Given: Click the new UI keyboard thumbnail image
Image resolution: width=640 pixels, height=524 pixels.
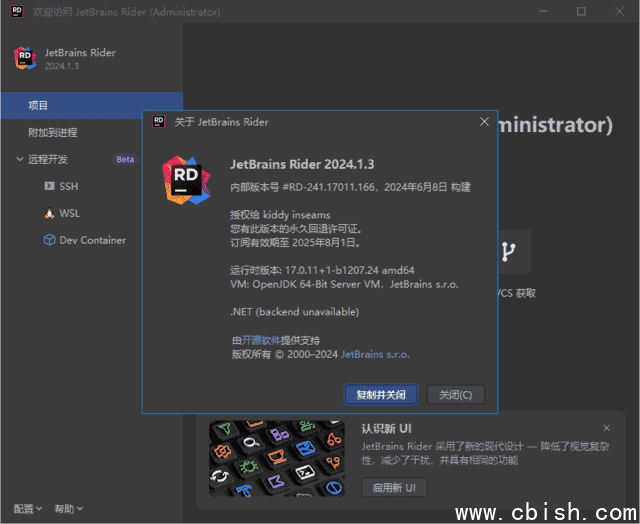Looking at the screenshot, I should coord(277,459).
